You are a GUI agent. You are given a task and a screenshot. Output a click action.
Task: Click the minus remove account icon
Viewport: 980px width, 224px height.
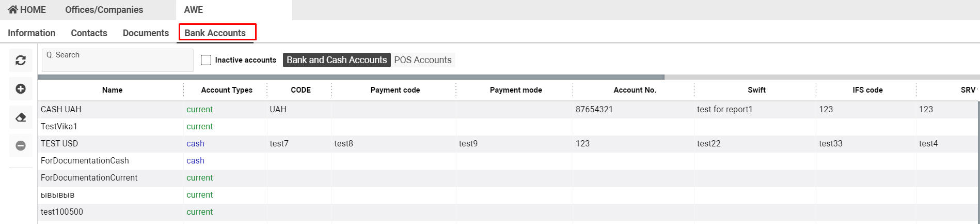[21, 146]
